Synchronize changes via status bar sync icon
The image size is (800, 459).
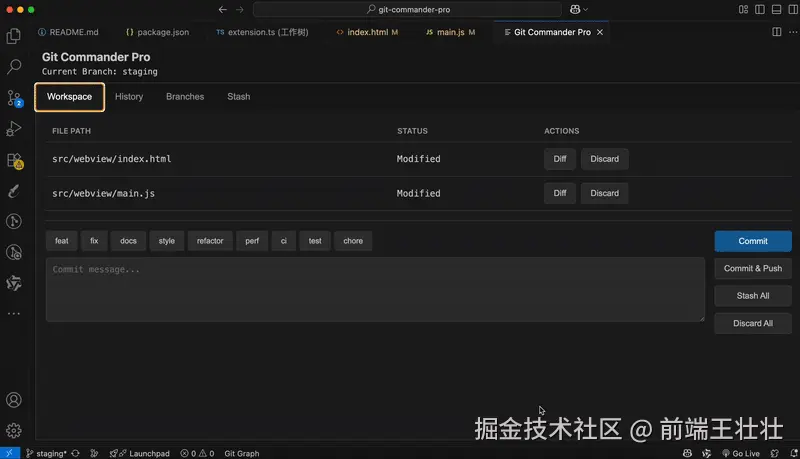[x=76, y=453]
